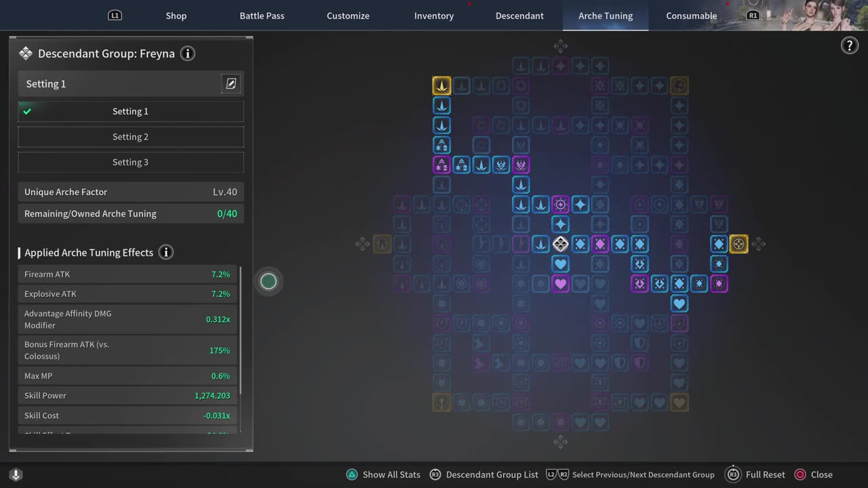Open the Applied Arche Tuning Effects info icon

point(165,252)
